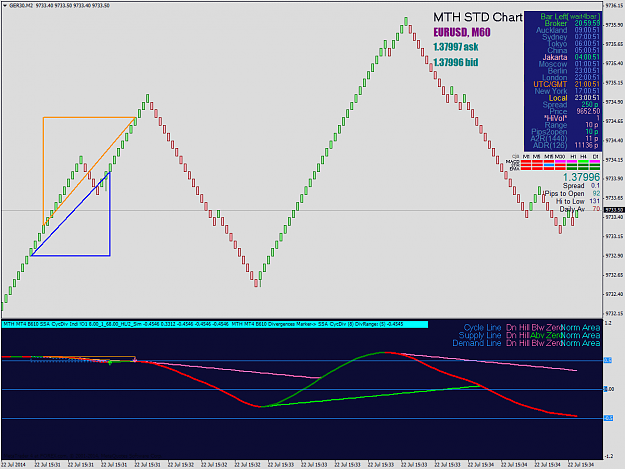The image size is (625, 469).
Task: Click the 9734.90 price axis label
Action: coord(614,102)
